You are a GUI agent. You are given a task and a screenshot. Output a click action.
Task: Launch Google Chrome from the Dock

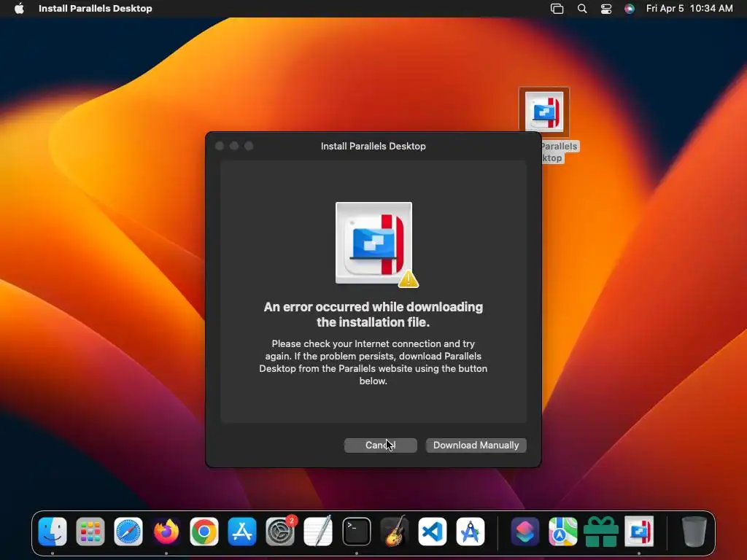[x=204, y=532]
